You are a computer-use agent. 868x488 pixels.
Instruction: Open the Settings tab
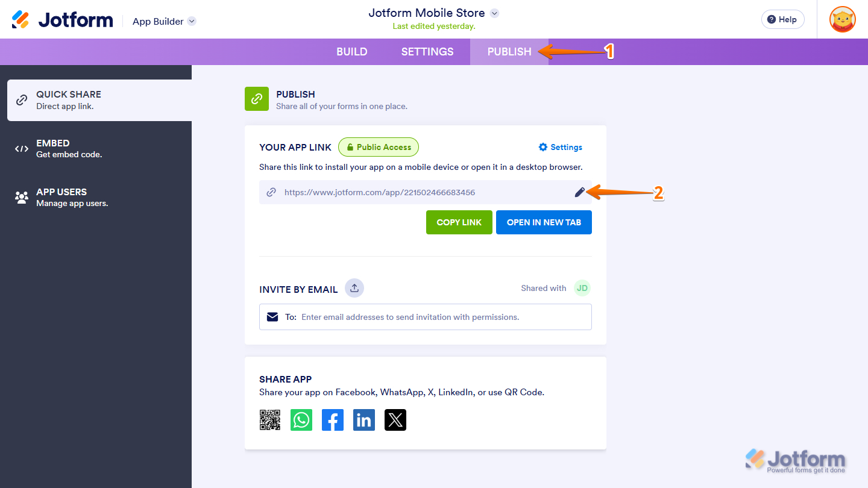click(427, 52)
